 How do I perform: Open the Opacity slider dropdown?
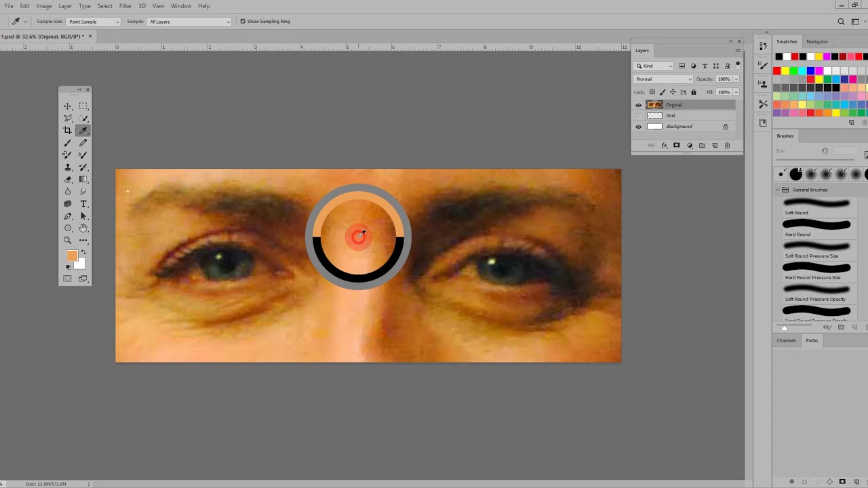[736, 79]
